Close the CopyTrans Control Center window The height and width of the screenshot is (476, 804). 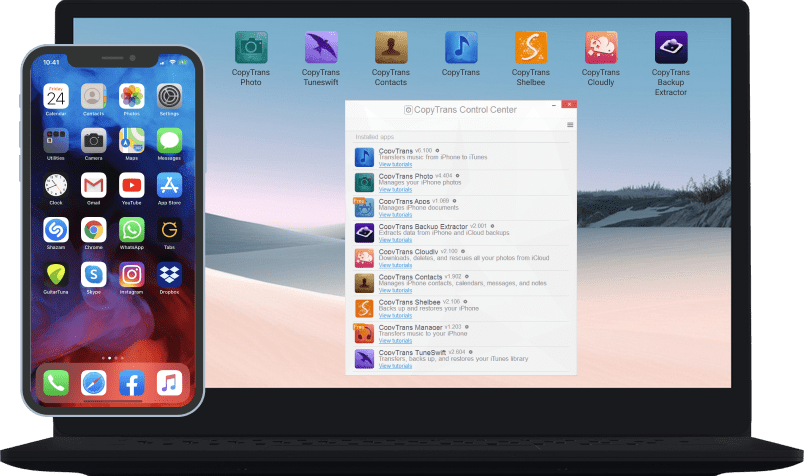pyautogui.click(x=569, y=104)
